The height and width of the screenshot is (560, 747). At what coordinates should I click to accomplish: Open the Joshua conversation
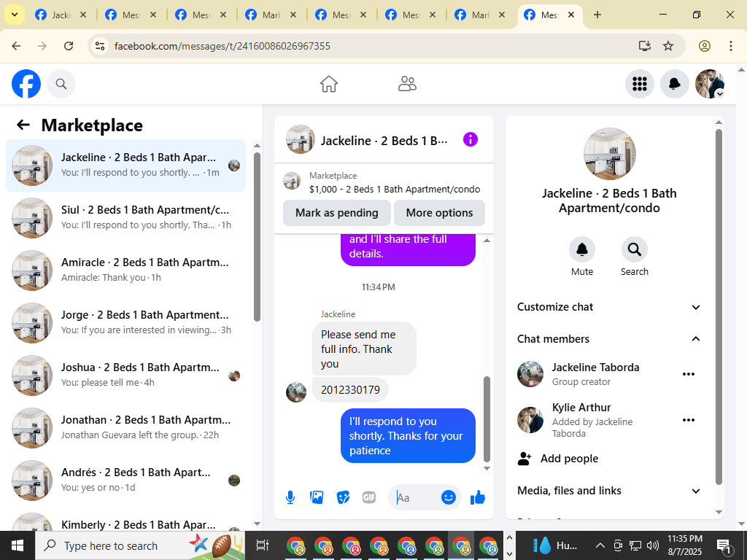(x=125, y=375)
